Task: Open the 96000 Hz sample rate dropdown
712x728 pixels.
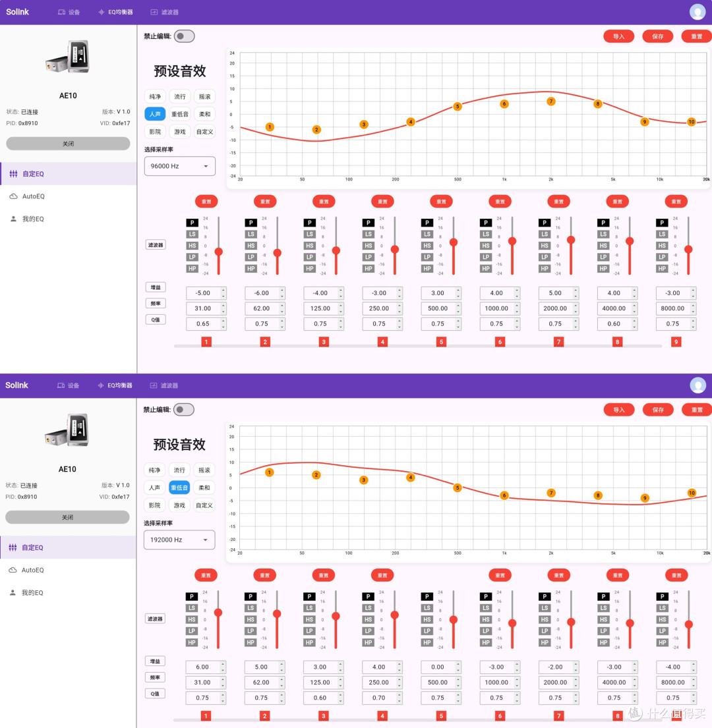Action: [x=180, y=166]
